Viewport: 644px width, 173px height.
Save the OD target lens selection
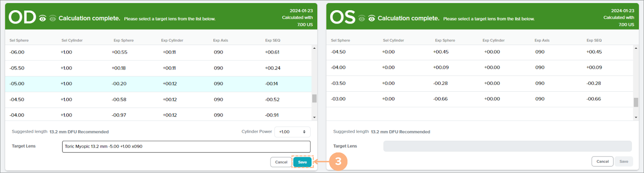click(x=302, y=162)
